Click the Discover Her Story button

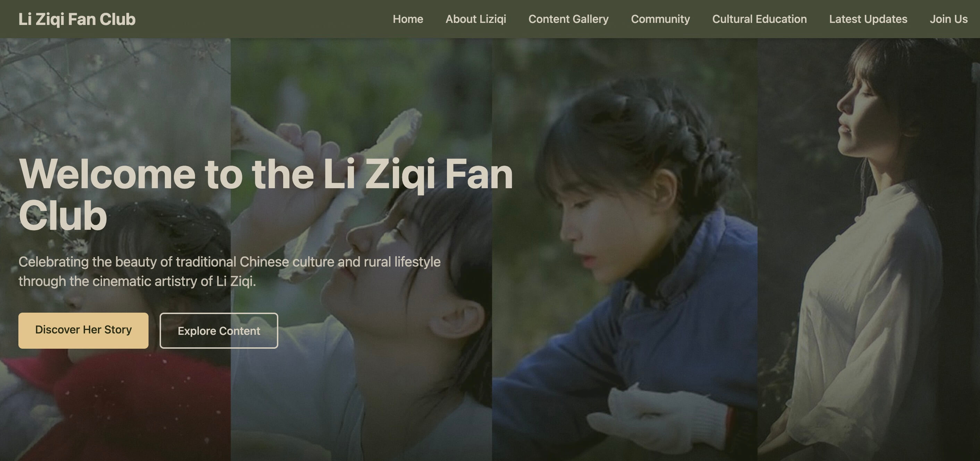point(83,330)
